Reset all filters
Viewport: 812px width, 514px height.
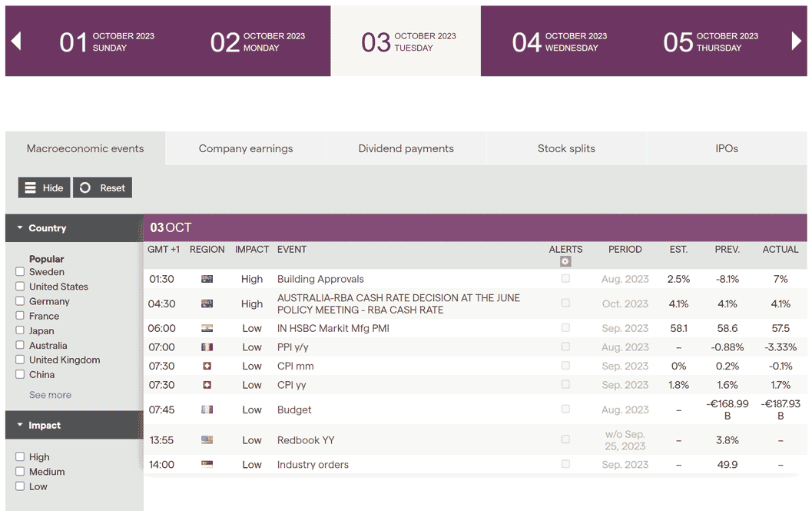(103, 187)
